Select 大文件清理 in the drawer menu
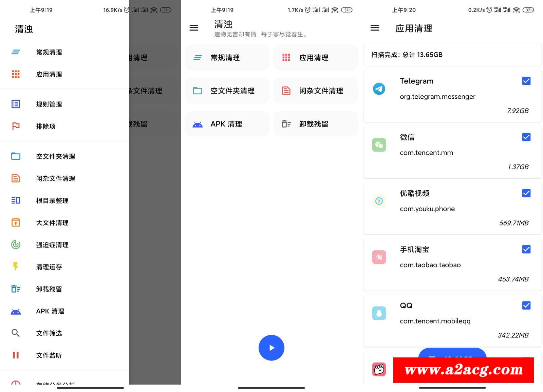 point(52,223)
